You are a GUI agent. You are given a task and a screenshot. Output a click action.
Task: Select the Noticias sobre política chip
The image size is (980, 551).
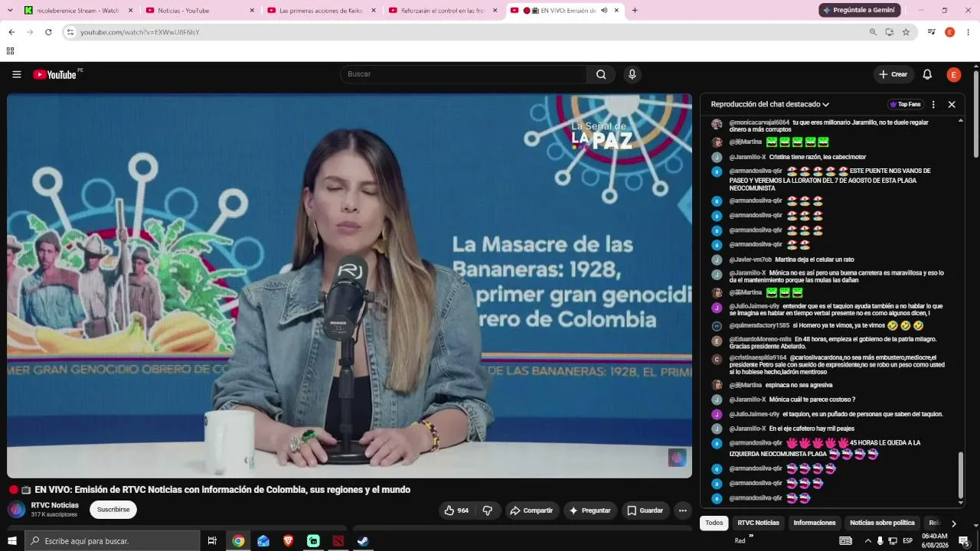point(882,523)
